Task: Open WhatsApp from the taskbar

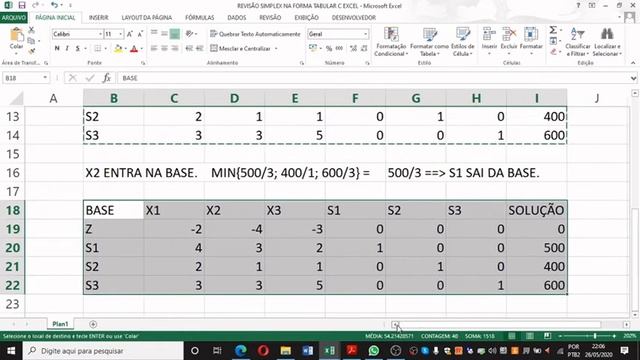Action: point(373,351)
